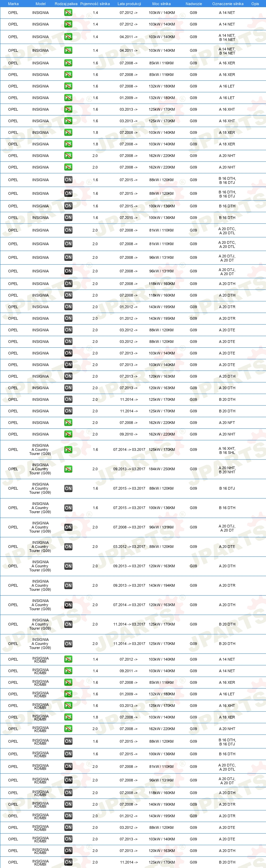Image resolution: width=266 pixels, height=868 pixels.
Task: Click PB icon in the A 16 XHT, B 16 SHL row
Action: [x=68, y=449]
